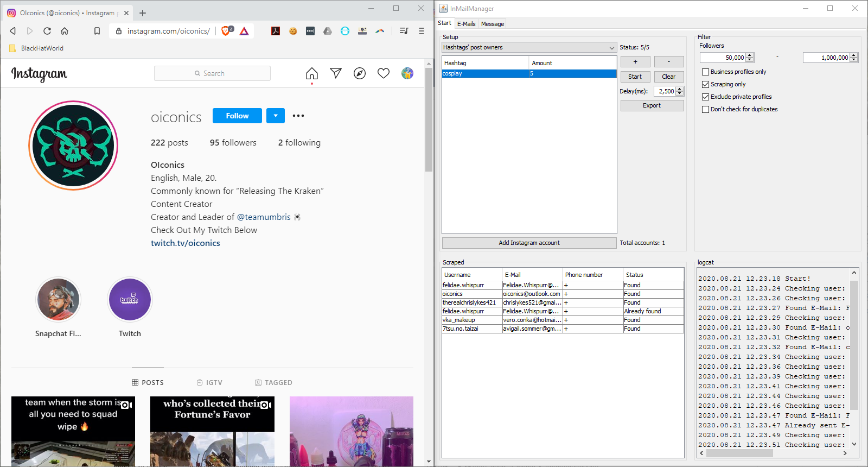Go back in the browser
This screenshot has width=868, height=467.
pos(13,31)
